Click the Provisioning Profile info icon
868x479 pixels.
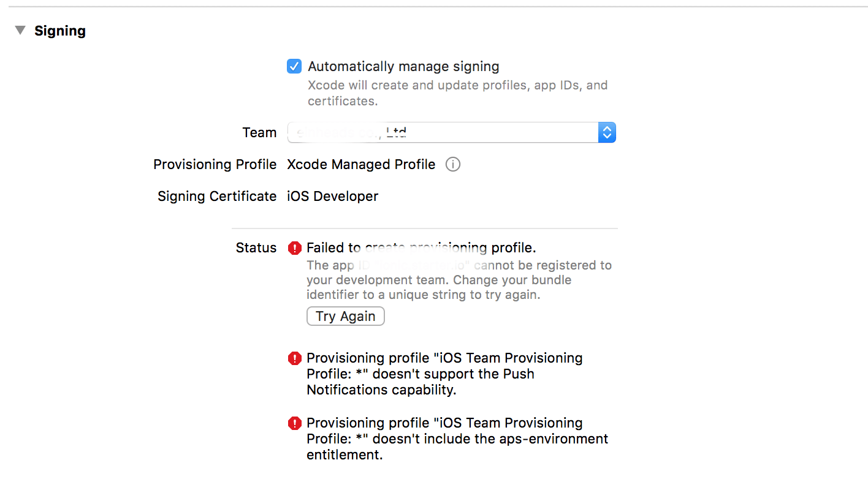click(x=453, y=165)
